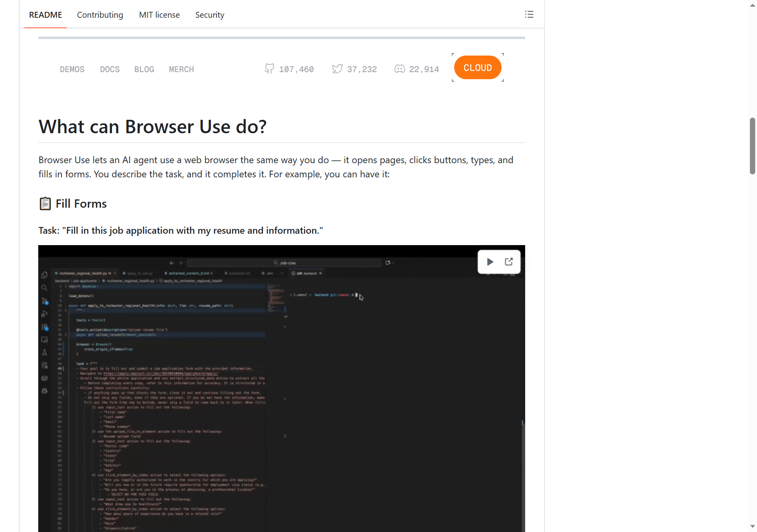Click the Discord icon beside 22,914

(399, 69)
